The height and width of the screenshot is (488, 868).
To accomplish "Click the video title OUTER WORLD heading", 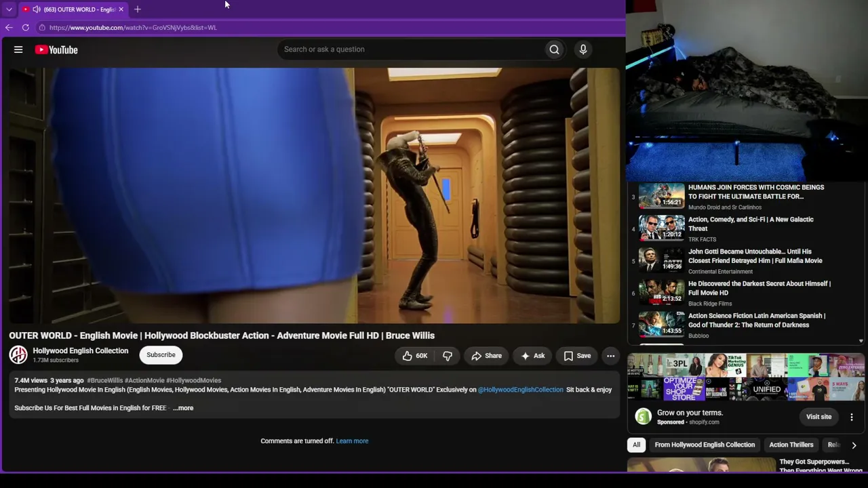I will (222, 335).
